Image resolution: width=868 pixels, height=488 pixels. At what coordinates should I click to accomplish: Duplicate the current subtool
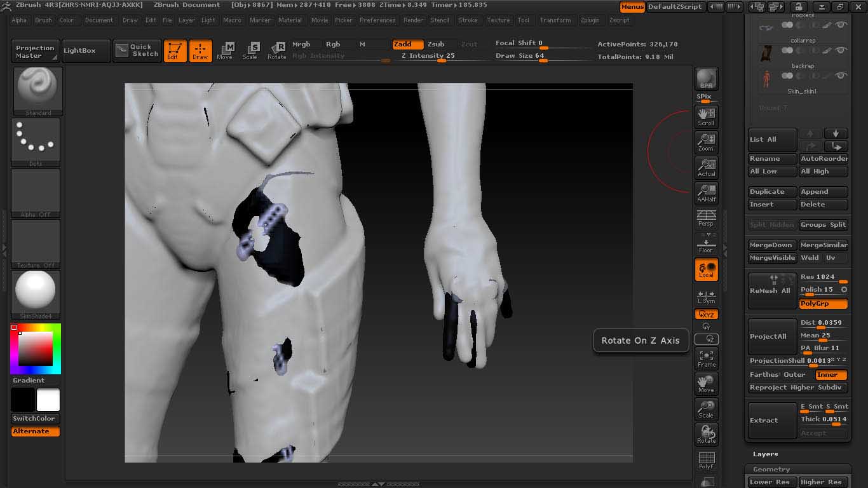pos(771,191)
